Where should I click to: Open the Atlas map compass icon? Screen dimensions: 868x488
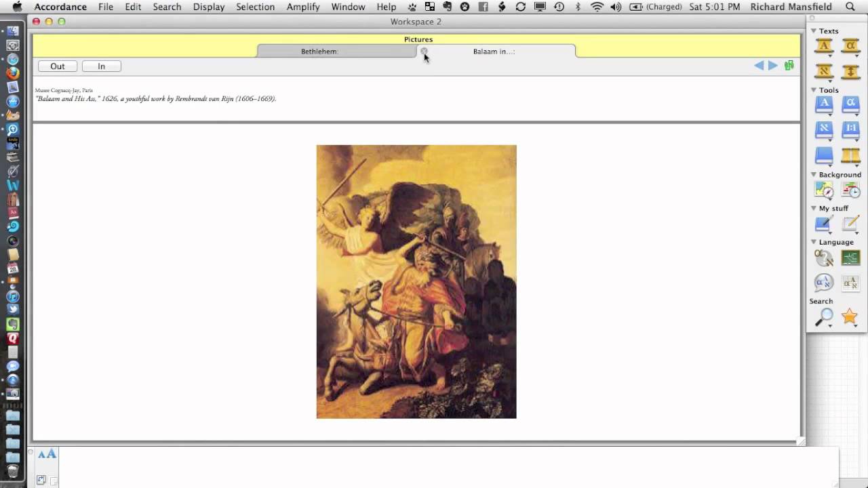coord(824,190)
